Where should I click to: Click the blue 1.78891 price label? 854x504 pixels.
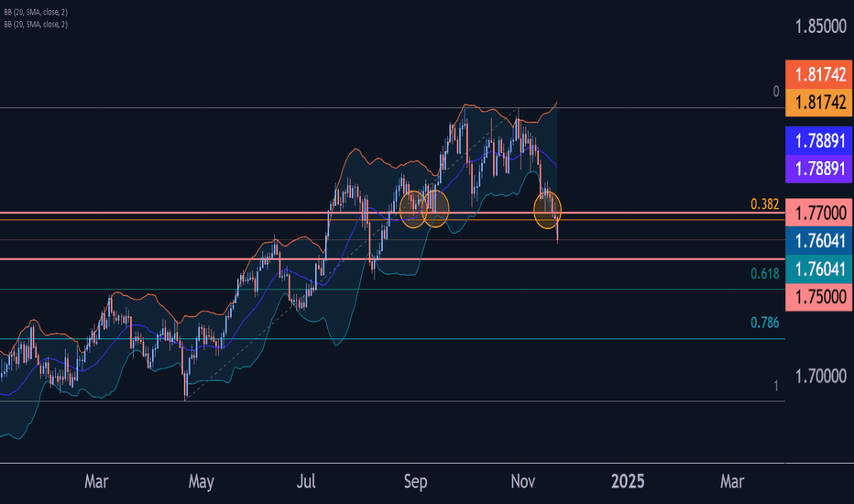818,140
